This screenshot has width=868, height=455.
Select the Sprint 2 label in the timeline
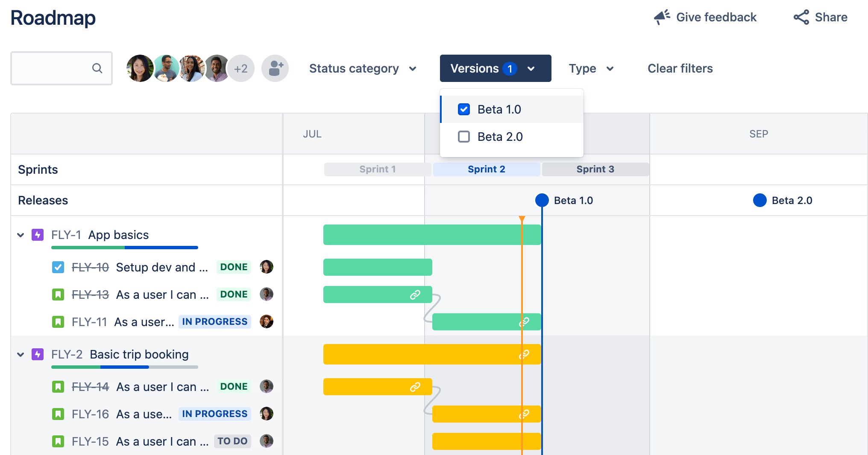(486, 169)
